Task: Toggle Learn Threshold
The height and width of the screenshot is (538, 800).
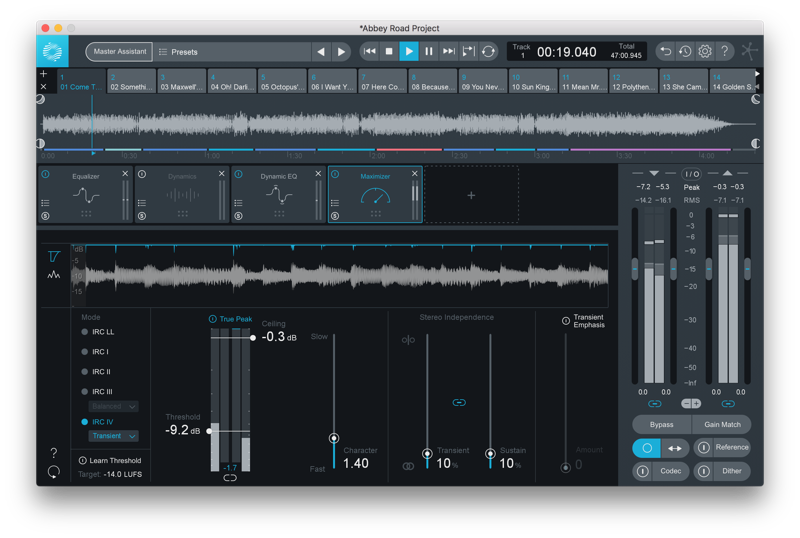Action: (110, 460)
